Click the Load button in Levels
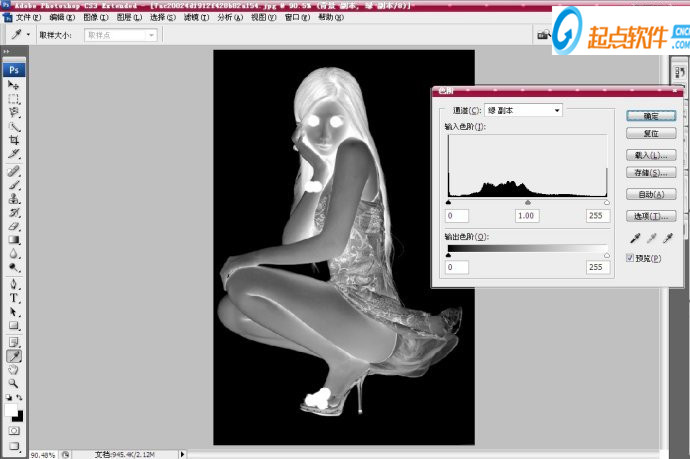This screenshot has height=459, width=690. (651, 155)
